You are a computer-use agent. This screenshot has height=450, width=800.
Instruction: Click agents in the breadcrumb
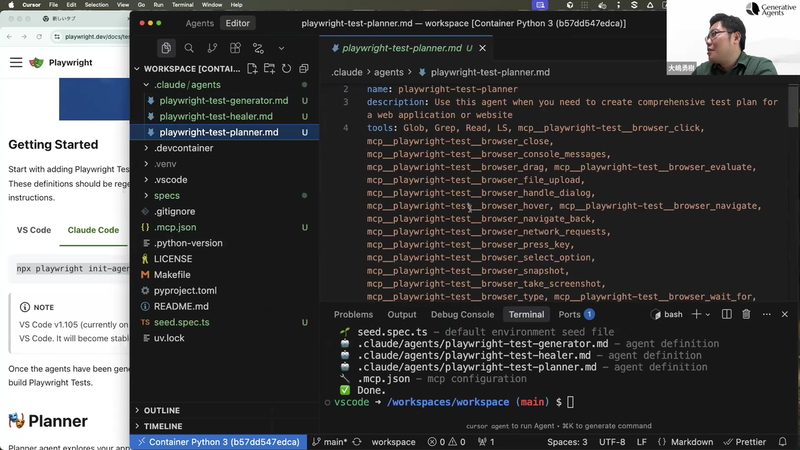tap(389, 72)
